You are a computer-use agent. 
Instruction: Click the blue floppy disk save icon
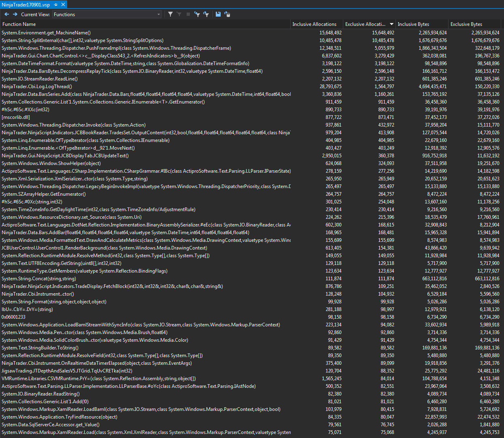218,14
